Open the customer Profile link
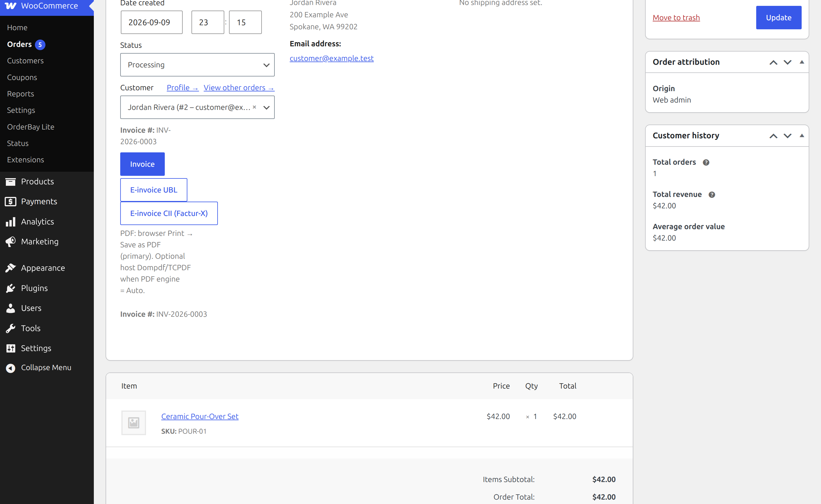The width and height of the screenshot is (821, 504). tap(182, 88)
